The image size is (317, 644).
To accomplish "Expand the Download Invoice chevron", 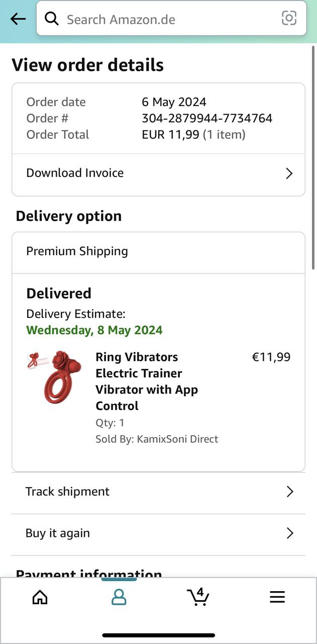I will coord(289,174).
